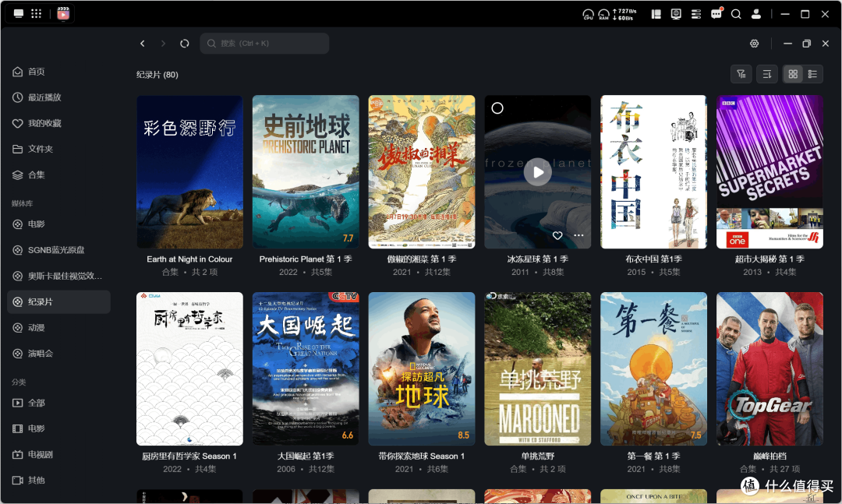
Task: Click the 纪录片 (80) heading
Action: tap(157, 75)
